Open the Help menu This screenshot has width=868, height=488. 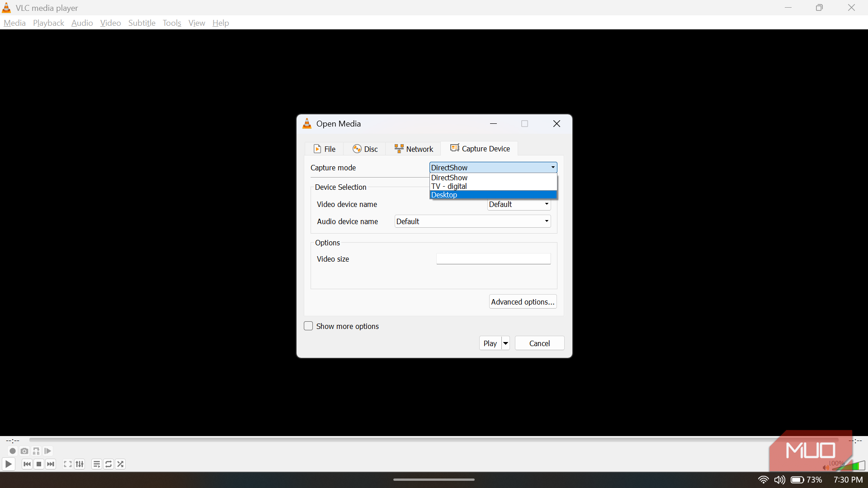[221, 23]
